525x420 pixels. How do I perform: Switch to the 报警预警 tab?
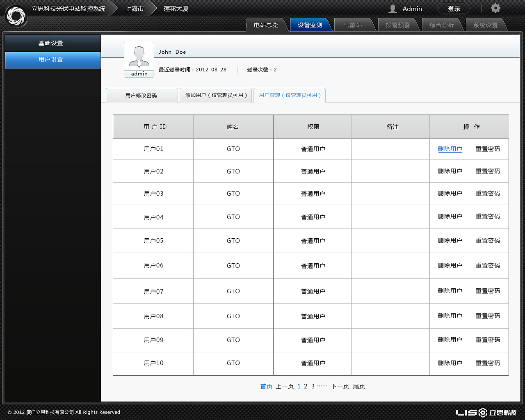tap(398, 24)
